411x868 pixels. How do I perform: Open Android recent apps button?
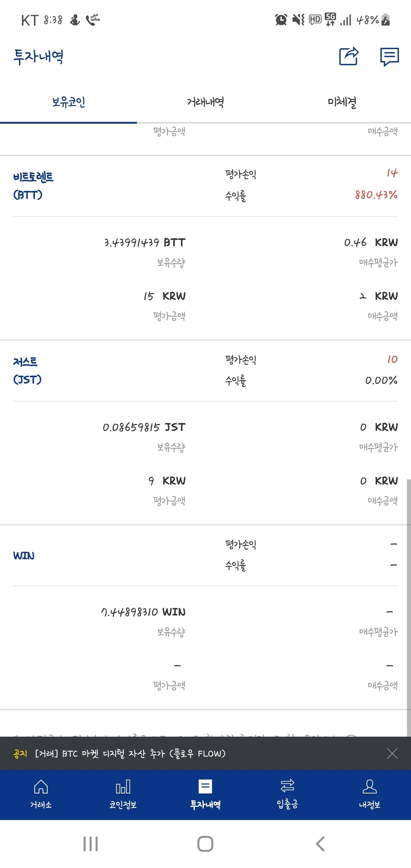pyautogui.click(x=91, y=844)
